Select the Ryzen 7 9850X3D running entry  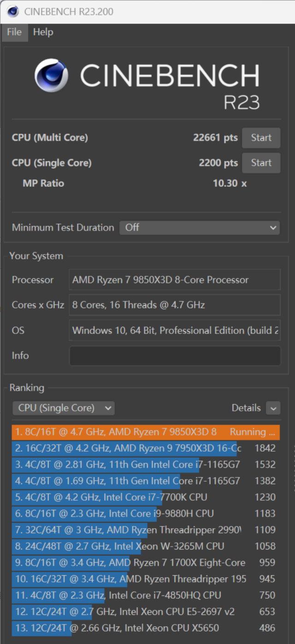point(146,432)
